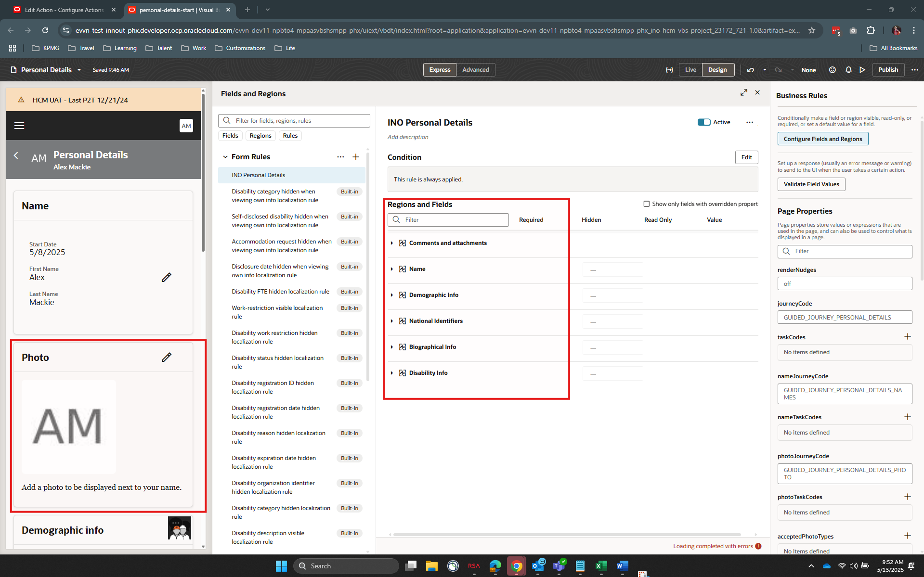Click the rule list vertical scrollbar
Viewport: 924px width, 577px height.
368,267
